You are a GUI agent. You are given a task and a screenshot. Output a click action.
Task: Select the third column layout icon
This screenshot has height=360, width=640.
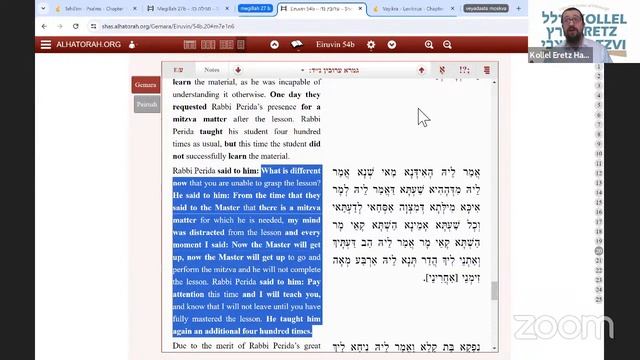point(227,44)
